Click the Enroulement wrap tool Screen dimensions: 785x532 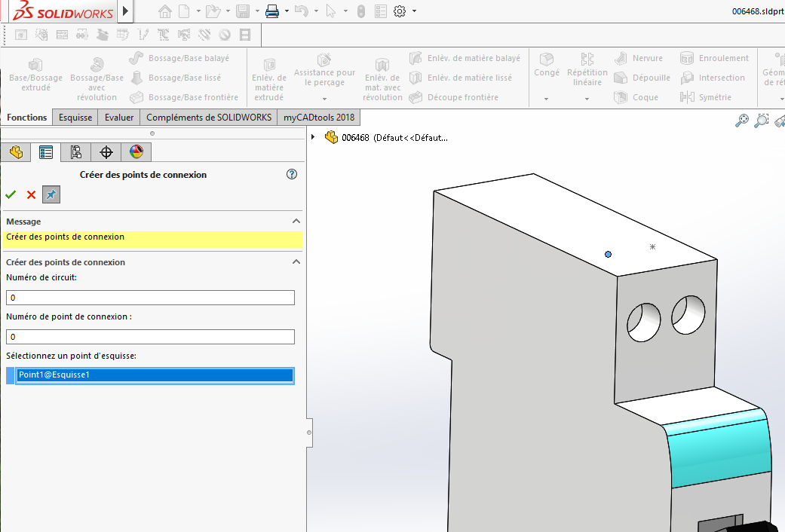tap(714, 58)
